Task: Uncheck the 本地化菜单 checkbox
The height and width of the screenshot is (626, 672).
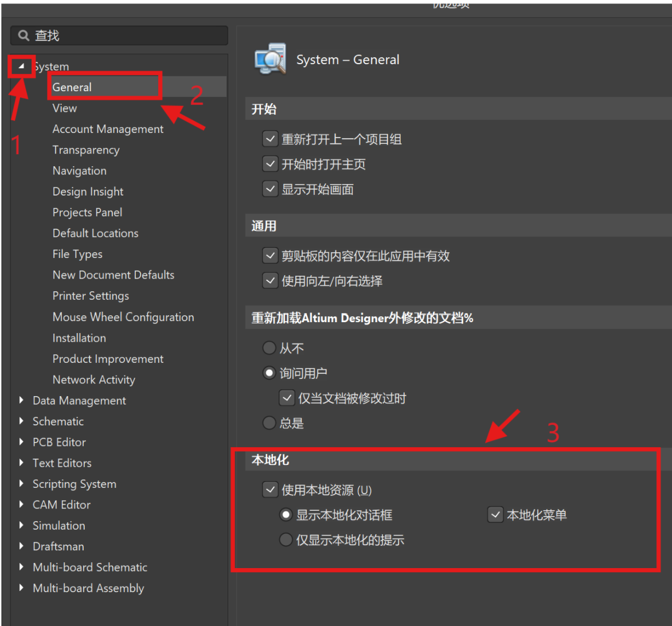Action: click(x=495, y=514)
